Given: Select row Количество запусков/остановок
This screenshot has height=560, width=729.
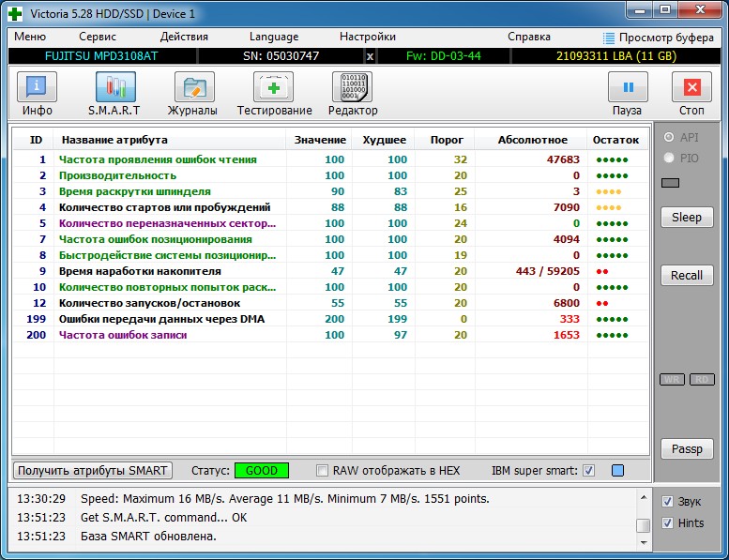Looking at the screenshot, I should tap(330, 303).
